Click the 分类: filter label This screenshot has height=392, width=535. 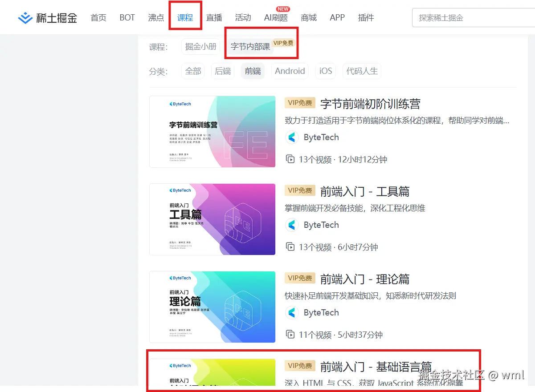coord(158,71)
